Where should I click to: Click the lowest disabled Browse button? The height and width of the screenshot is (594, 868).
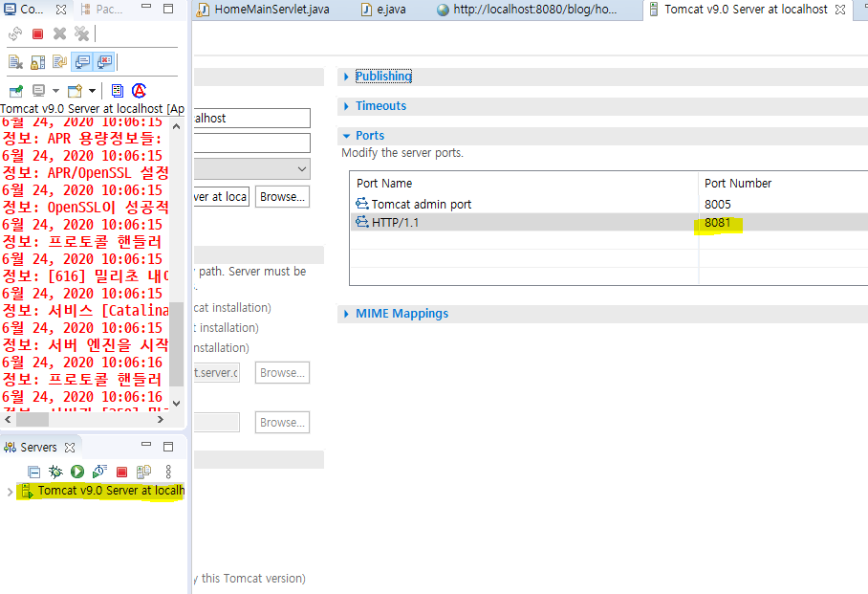tap(282, 422)
